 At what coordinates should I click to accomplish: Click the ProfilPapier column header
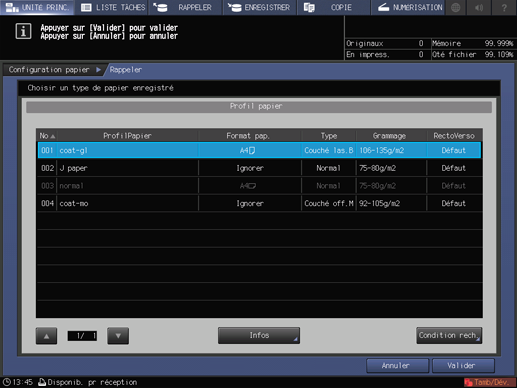(x=127, y=136)
